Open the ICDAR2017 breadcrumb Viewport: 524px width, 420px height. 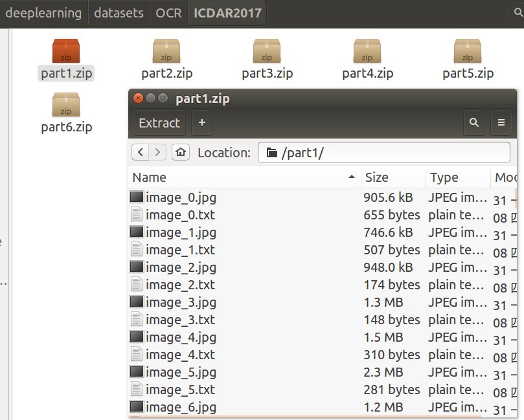(x=228, y=12)
